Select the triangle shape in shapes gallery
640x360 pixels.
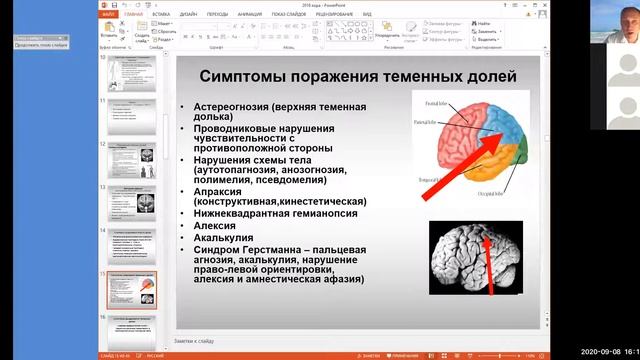tap(330, 31)
